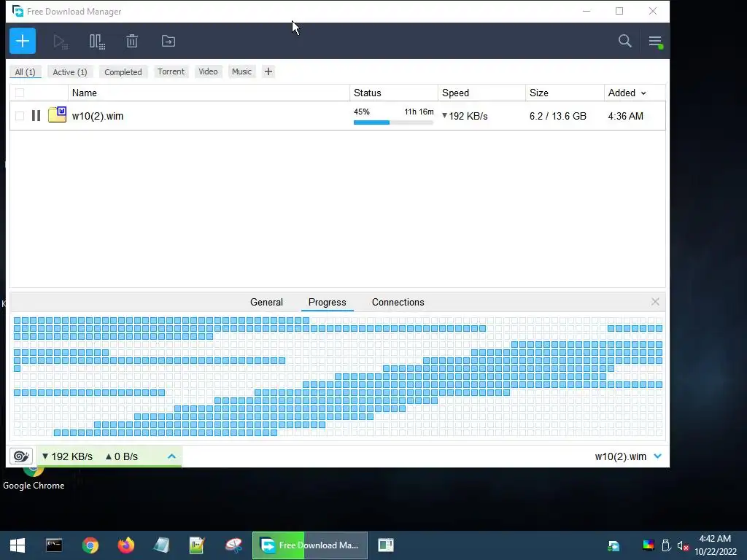Viewport: 747px width, 560px height.
Task: Click the download speed 192 KB/s in status bar
Action: (x=67, y=456)
